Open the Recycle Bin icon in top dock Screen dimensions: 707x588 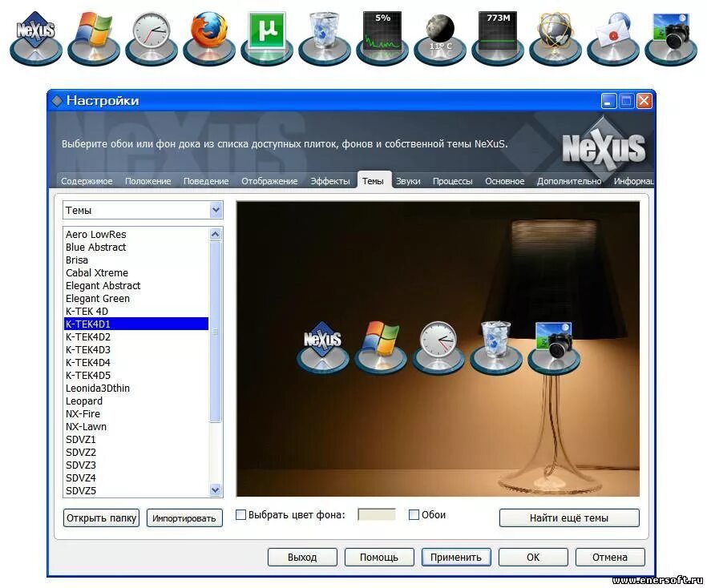tap(325, 37)
